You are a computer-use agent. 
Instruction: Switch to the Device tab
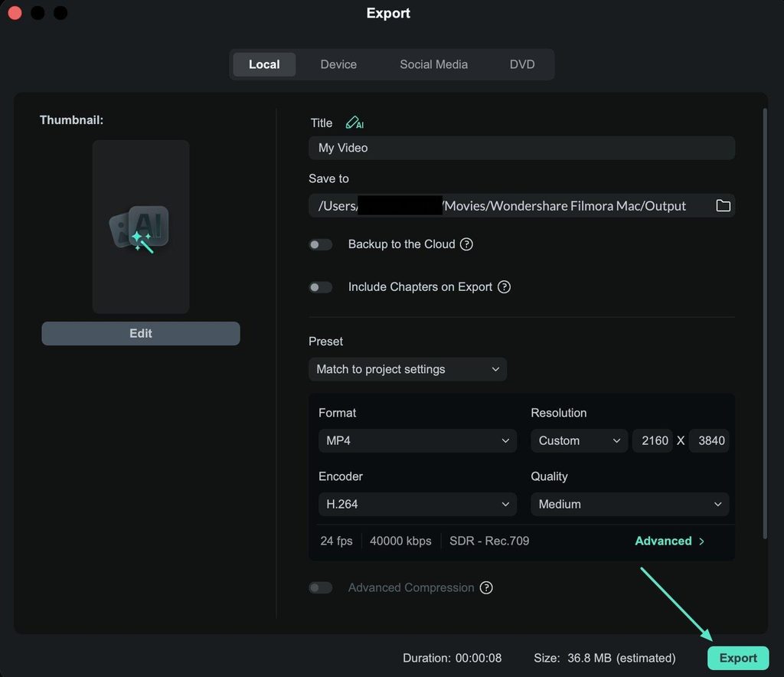[x=338, y=64]
